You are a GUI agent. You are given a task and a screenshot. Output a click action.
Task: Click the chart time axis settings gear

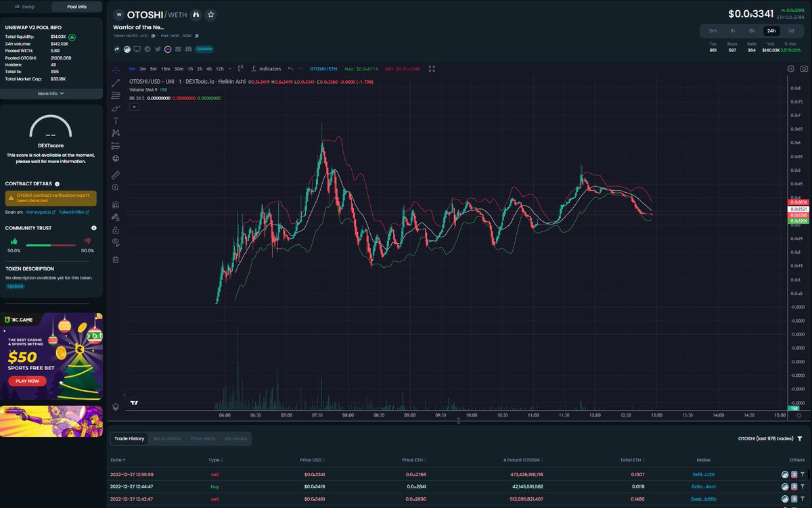(x=798, y=417)
